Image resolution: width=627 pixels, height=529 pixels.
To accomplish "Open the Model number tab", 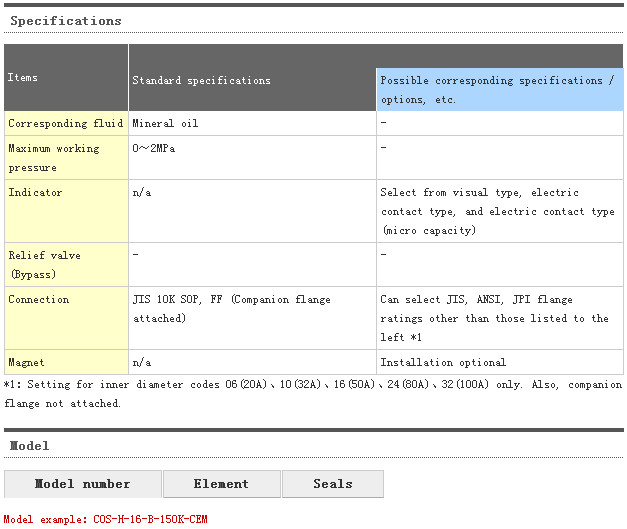I will click(x=82, y=484).
